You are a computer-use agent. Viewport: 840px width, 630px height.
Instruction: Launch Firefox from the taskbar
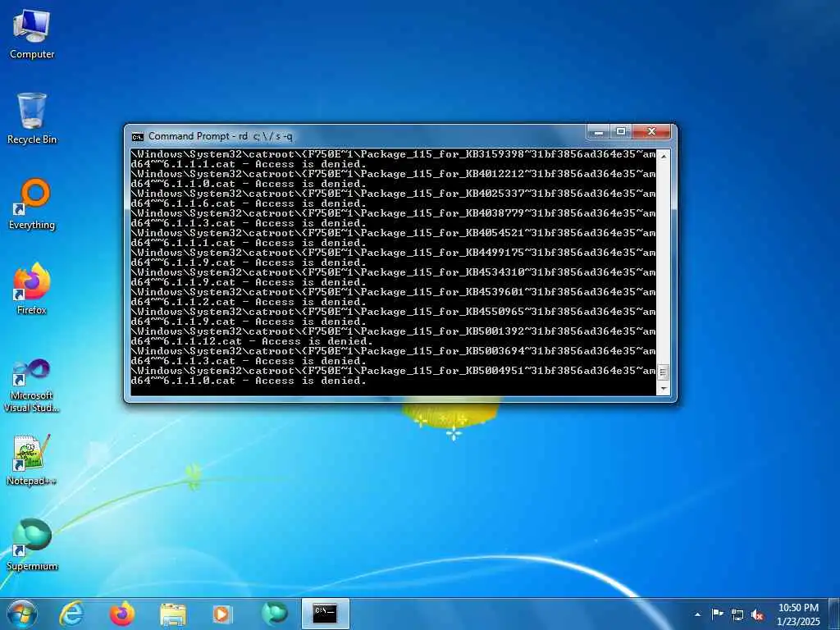[121, 614]
